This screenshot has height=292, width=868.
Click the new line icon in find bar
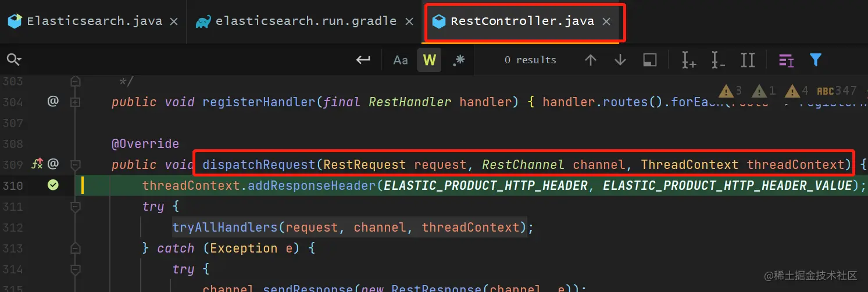tap(363, 60)
